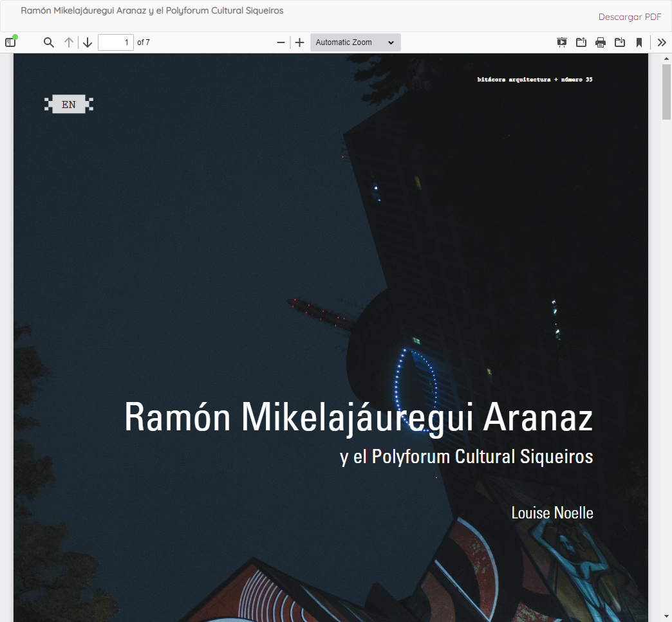Image resolution: width=672 pixels, height=622 pixels.
Task: Download the PDF with the save icon
Action: 620,42
